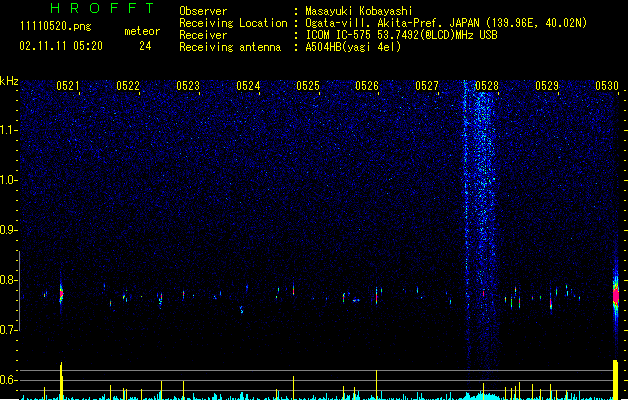Click the large red echo at 0530
This screenshot has width=629, height=400.
point(616,296)
